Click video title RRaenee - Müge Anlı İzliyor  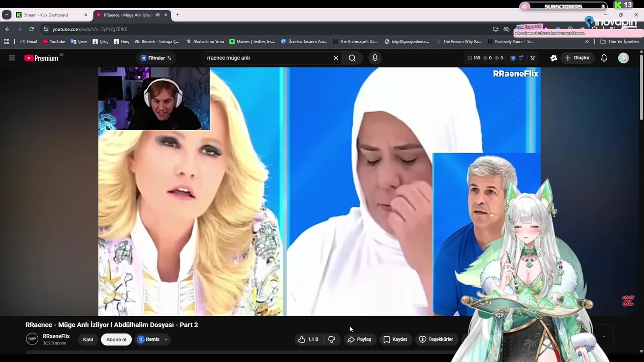[x=112, y=325]
